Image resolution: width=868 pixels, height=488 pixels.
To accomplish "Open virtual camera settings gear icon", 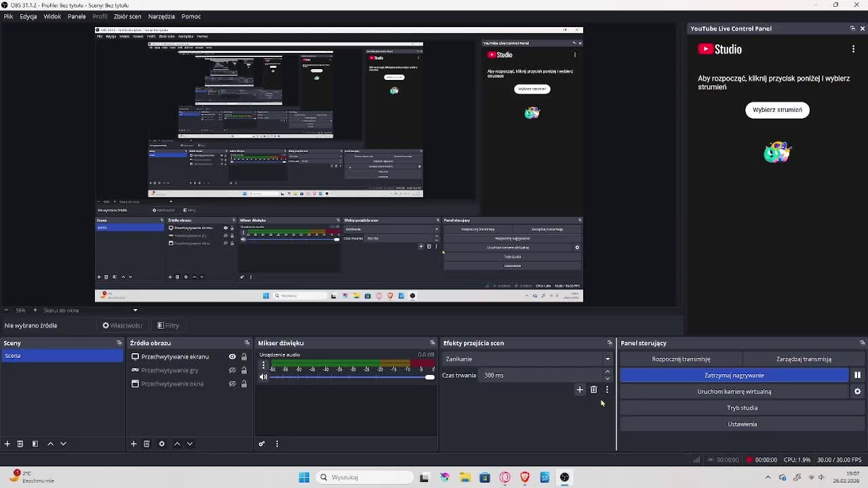I will click(x=857, y=391).
